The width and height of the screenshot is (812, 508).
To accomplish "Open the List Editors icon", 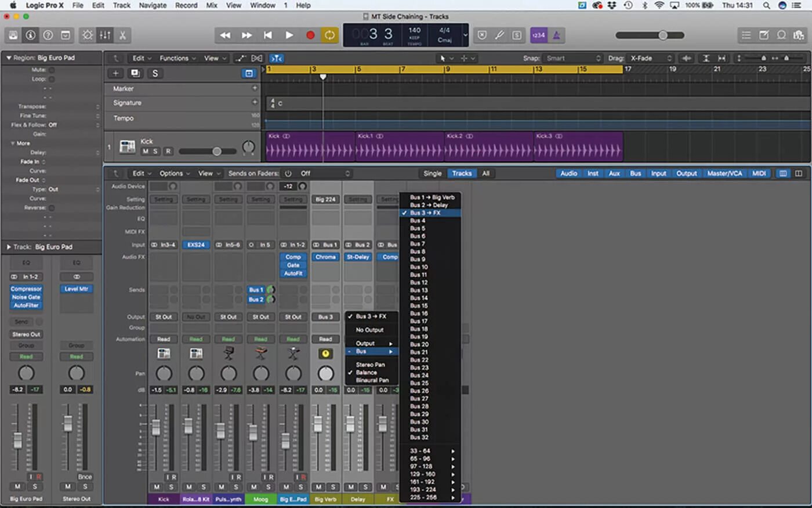I will (746, 35).
